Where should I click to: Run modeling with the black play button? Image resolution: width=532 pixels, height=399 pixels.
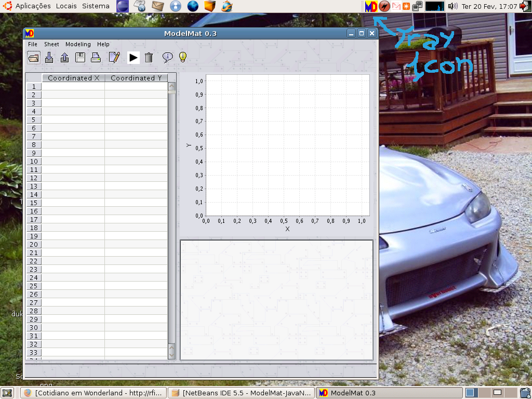tap(134, 58)
